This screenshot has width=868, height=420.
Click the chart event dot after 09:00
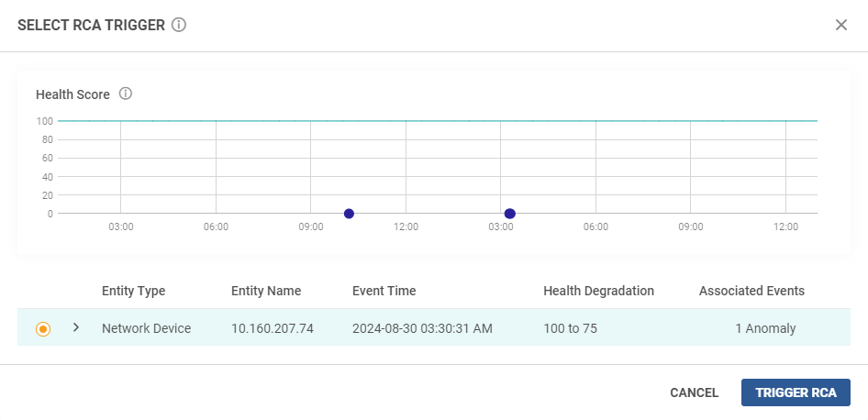(x=349, y=214)
